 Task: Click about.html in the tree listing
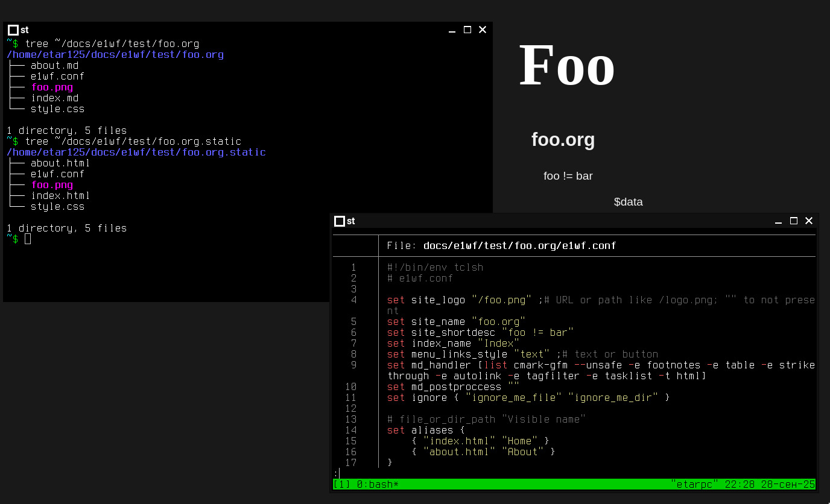(x=60, y=163)
